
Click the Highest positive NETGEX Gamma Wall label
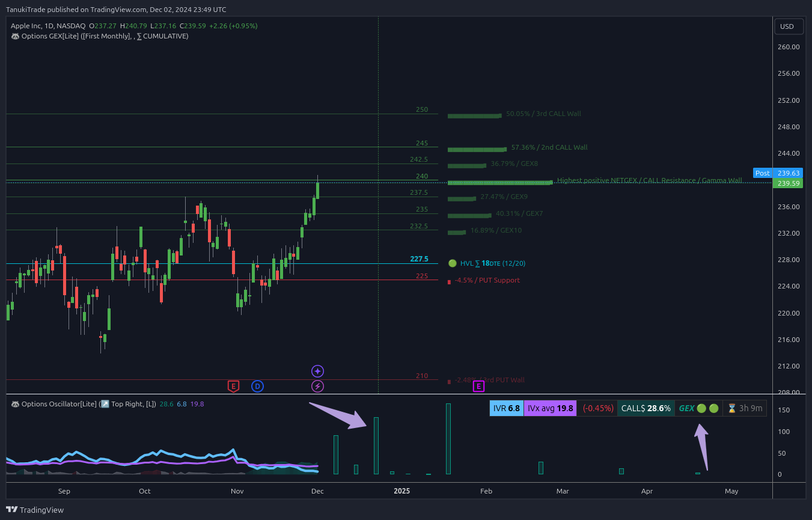(x=650, y=180)
